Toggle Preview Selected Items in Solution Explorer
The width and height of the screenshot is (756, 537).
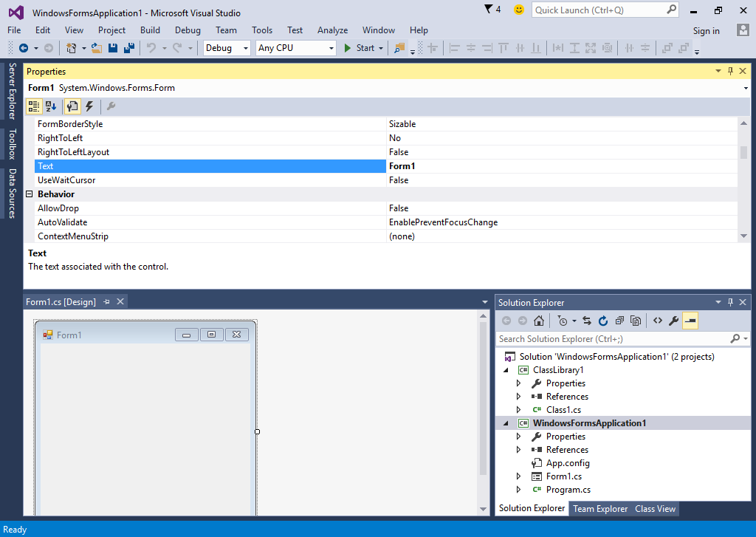coord(690,321)
